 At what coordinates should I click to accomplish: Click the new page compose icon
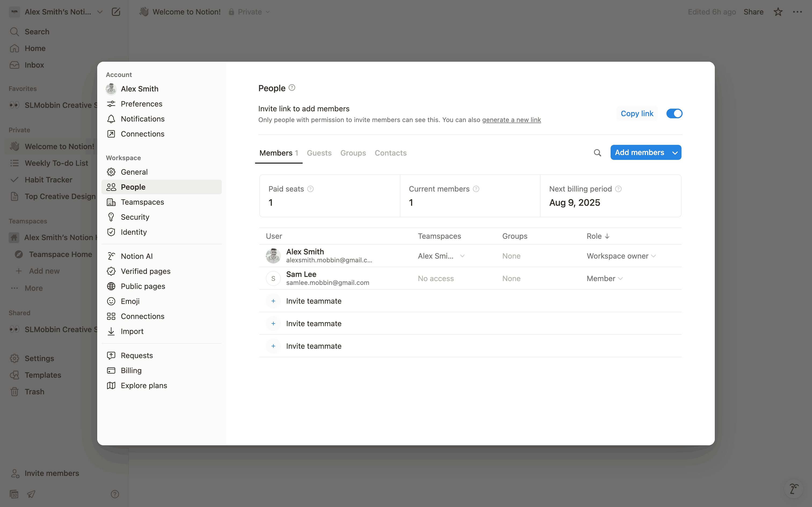[116, 12]
